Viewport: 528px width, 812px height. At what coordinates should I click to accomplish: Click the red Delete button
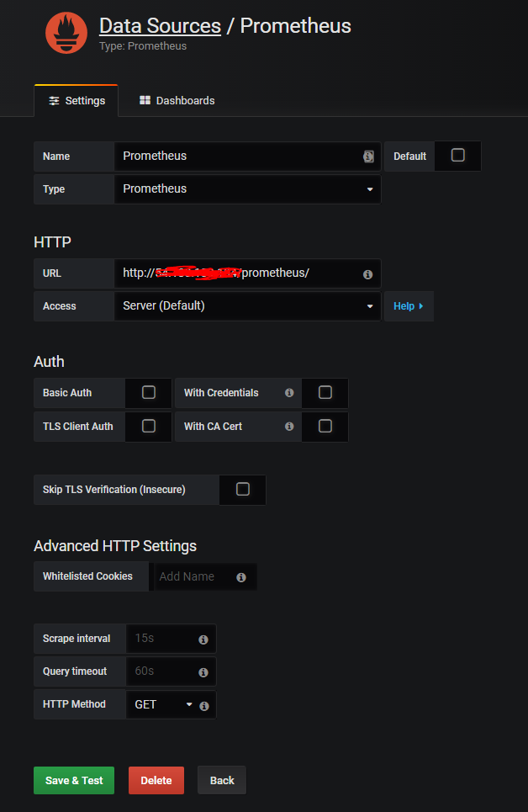pyautogui.click(x=156, y=780)
